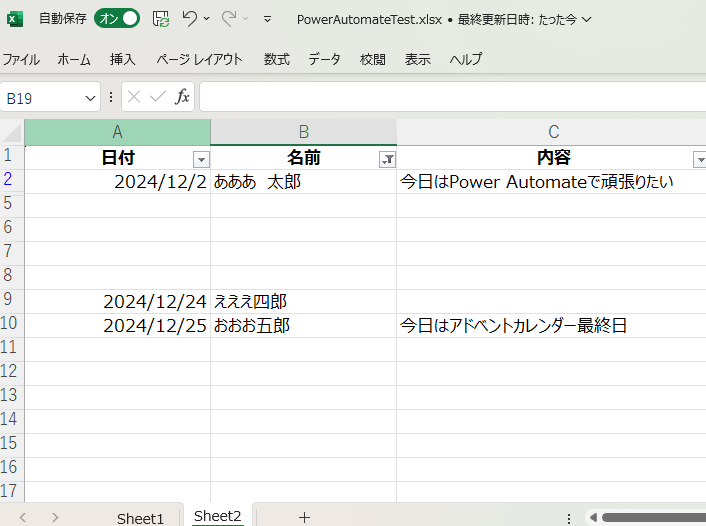The height and width of the screenshot is (526, 706).
Task: Open the 日付 column filter dropdown
Action: point(201,159)
